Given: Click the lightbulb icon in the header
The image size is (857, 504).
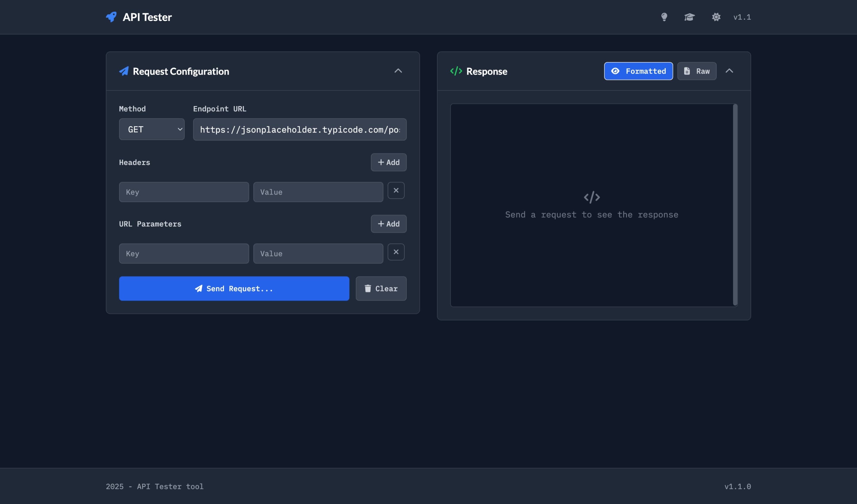Looking at the screenshot, I should pyautogui.click(x=665, y=17).
